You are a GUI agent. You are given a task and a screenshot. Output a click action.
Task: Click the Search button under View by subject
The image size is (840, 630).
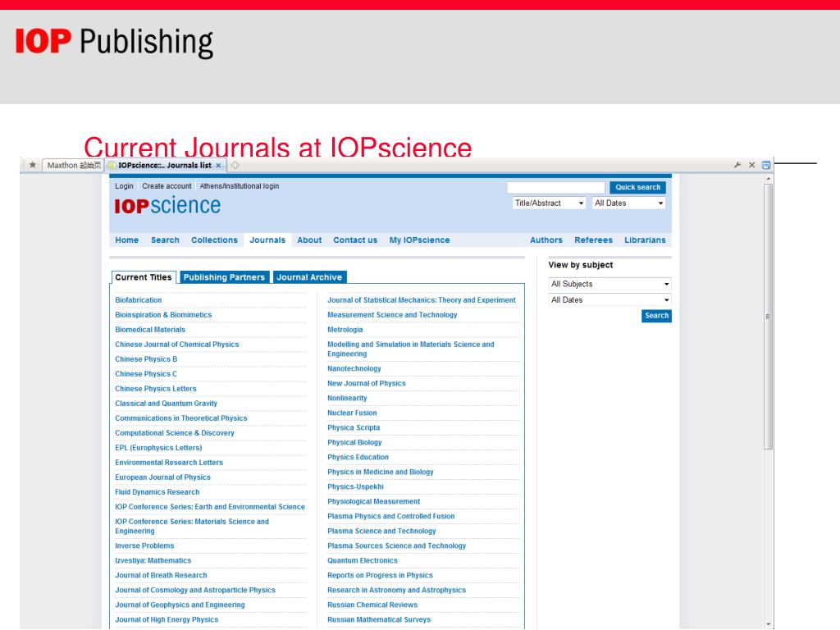[x=656, y=316]
